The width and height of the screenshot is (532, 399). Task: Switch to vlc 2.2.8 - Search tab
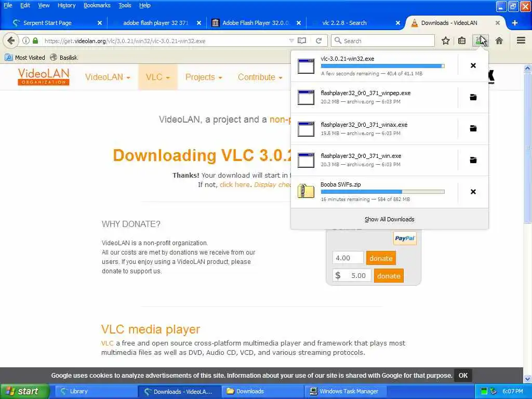click(x=344, y=23)
